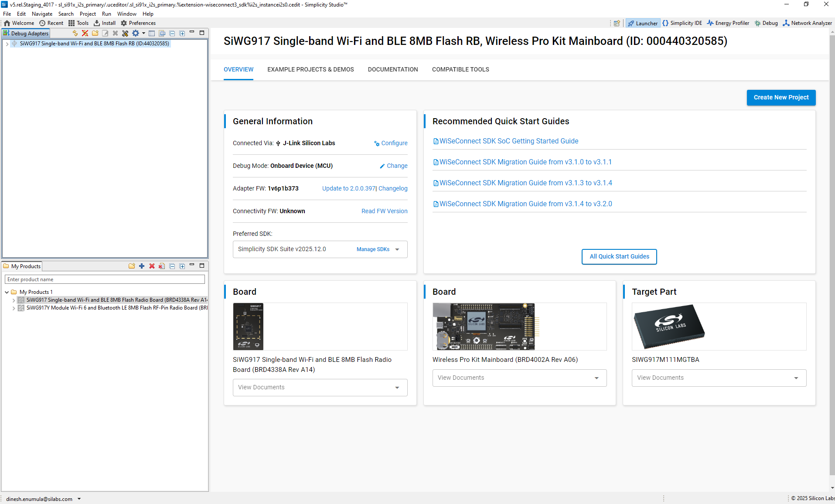This screenshot has width=835, height=504.
Task: Open the Preferred SDK dropdown arrow
Action: [397, 249]
